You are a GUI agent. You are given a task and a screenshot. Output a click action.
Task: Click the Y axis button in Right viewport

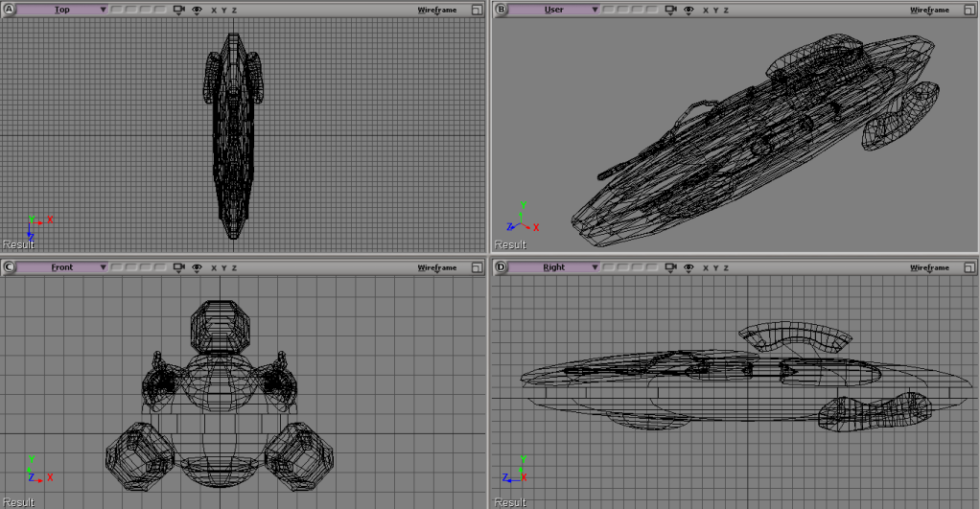click(x=716, y=268)
